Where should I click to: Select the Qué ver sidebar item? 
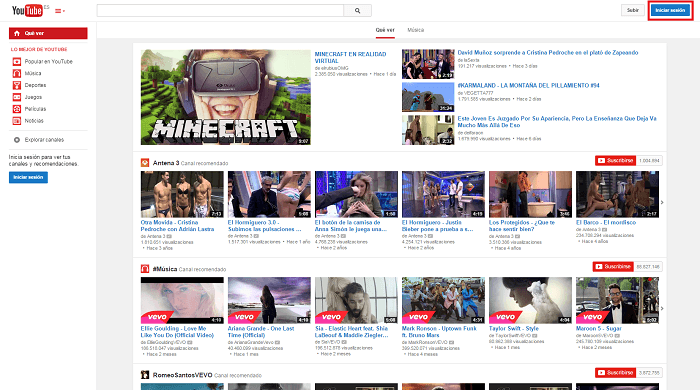tap(48, 33)
